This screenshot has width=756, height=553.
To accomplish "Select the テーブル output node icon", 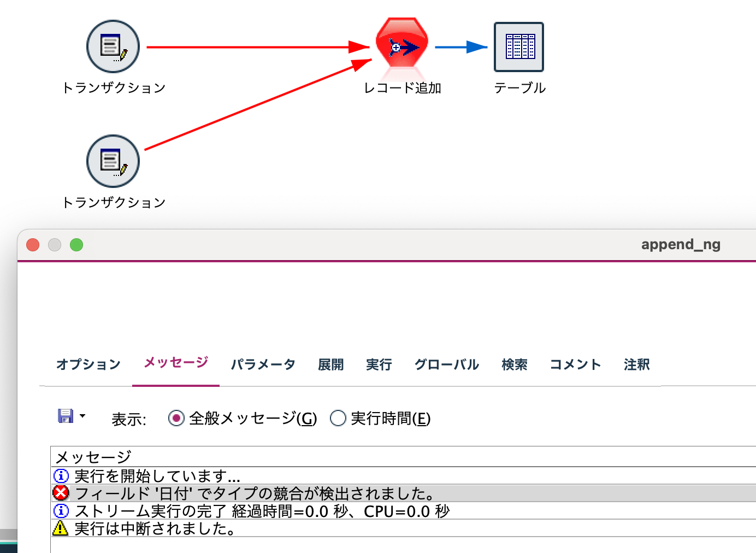I will [x=518, y=47].
